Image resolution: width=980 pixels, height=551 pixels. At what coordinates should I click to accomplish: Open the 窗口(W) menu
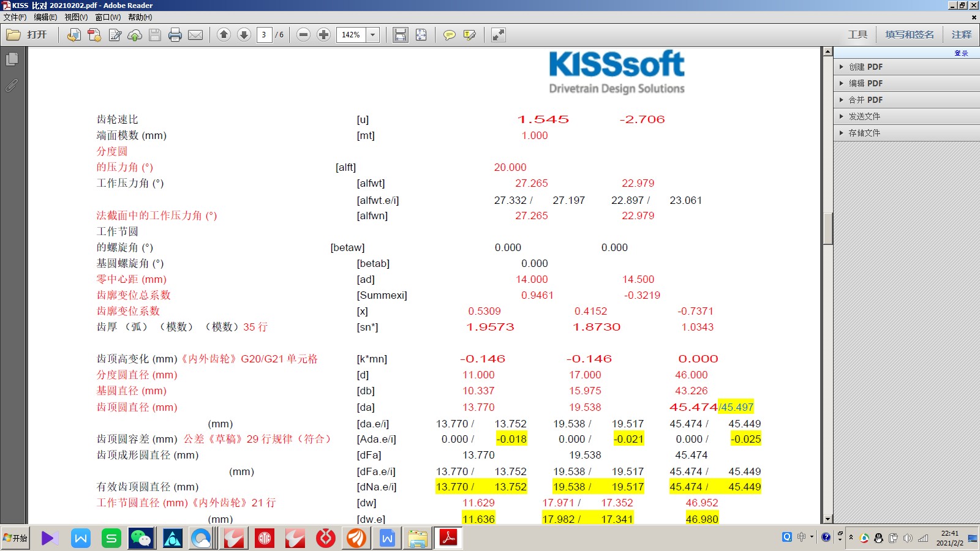tap(108, 17)
